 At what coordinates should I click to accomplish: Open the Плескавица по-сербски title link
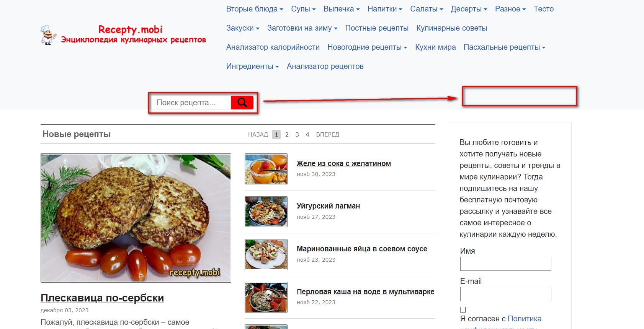tap(102, 298)
